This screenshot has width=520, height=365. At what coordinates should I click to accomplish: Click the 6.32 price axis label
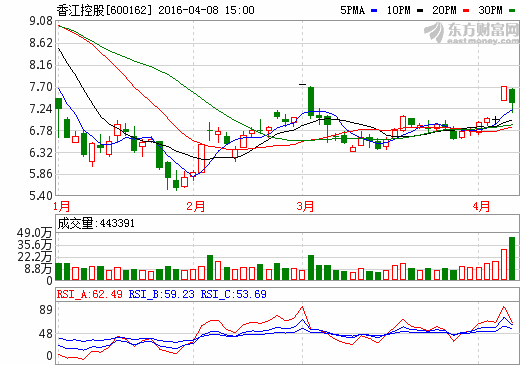coord(41,153)
